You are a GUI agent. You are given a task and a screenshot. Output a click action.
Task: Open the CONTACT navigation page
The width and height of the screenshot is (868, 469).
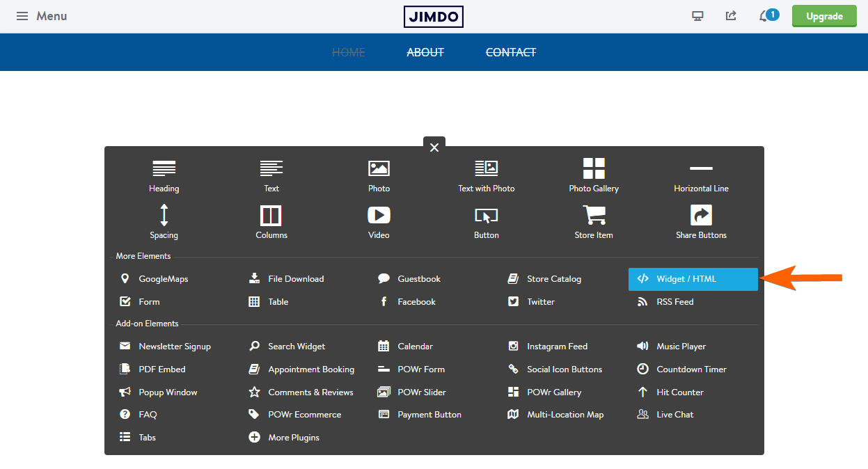pos(511,52)
